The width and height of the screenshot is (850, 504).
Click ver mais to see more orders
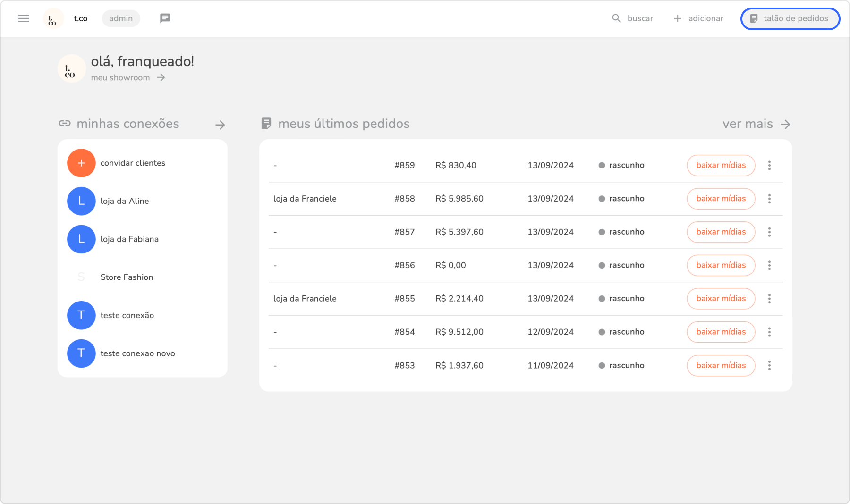click(x=756, y=124)
